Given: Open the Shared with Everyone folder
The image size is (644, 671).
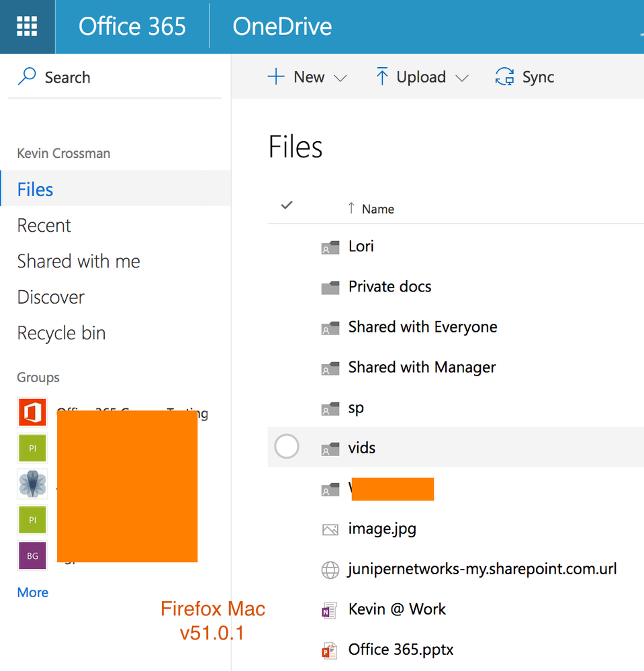Looking at the screenshot, I should point(422,327).
